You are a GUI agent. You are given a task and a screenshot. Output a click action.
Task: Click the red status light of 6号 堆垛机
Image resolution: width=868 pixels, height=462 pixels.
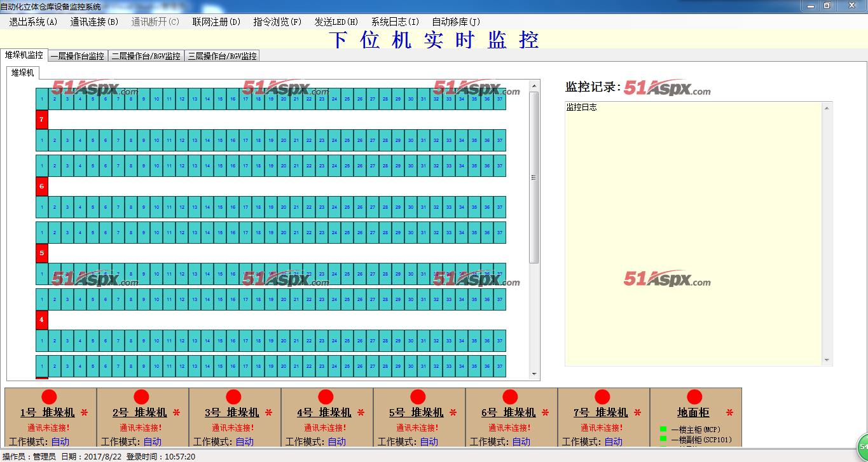(510, 397)
